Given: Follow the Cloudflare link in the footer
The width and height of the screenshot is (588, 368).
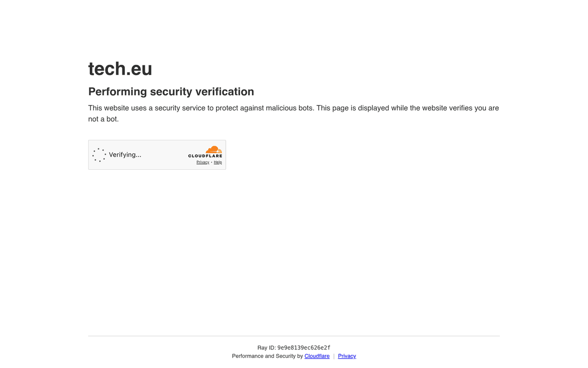Looking at the screenshot, I should click(317, 356).
